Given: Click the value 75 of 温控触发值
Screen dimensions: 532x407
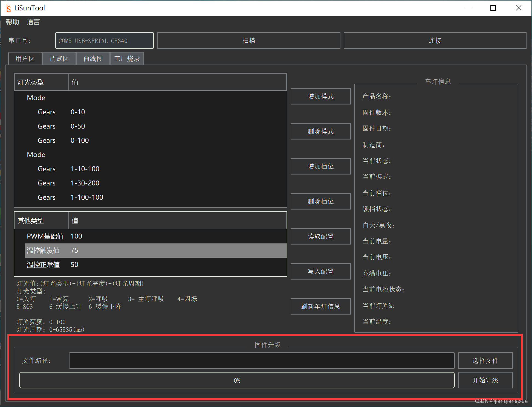Looking at the screenshot, I should (x=74, y=250).
